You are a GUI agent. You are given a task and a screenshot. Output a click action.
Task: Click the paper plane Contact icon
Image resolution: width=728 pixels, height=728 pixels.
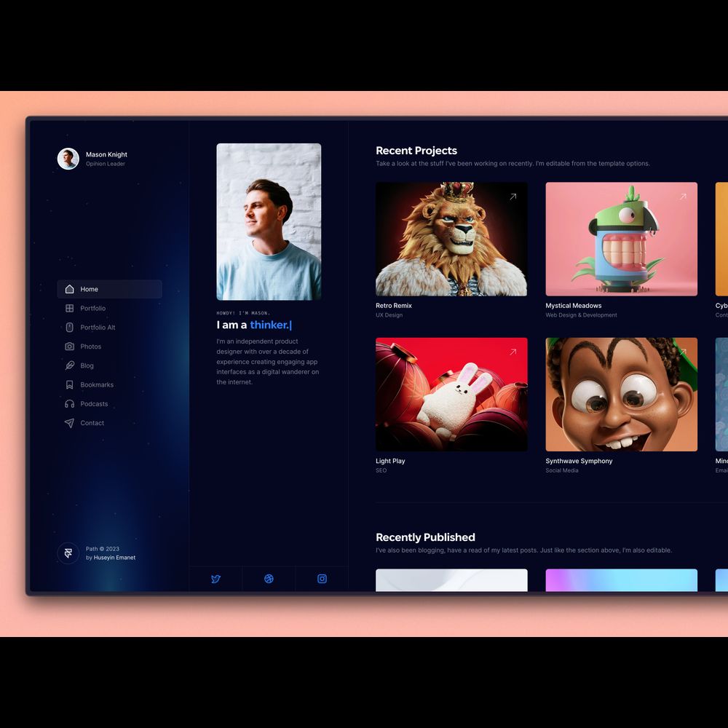point(69,423)
